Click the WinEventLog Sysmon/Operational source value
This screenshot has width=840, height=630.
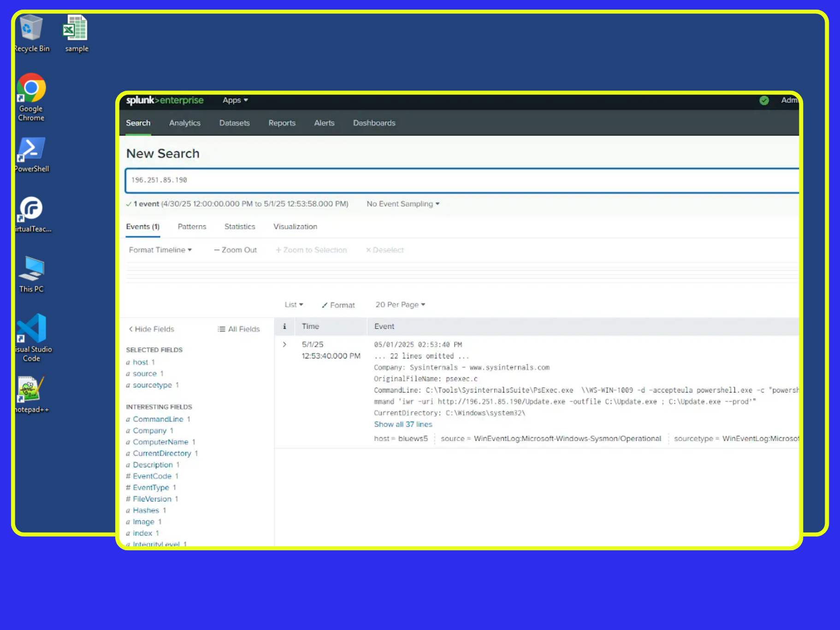[568, 439]
